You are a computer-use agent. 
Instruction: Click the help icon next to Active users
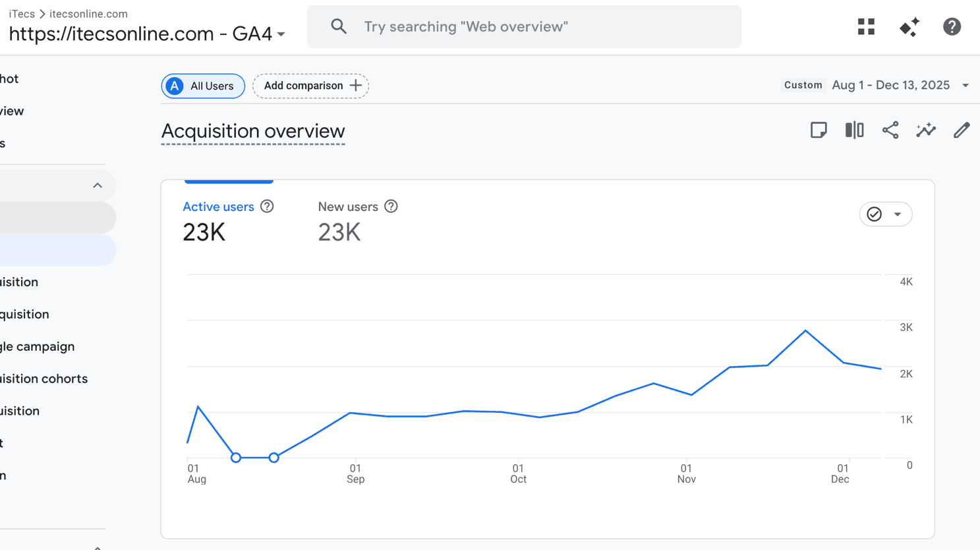point(266,206)
